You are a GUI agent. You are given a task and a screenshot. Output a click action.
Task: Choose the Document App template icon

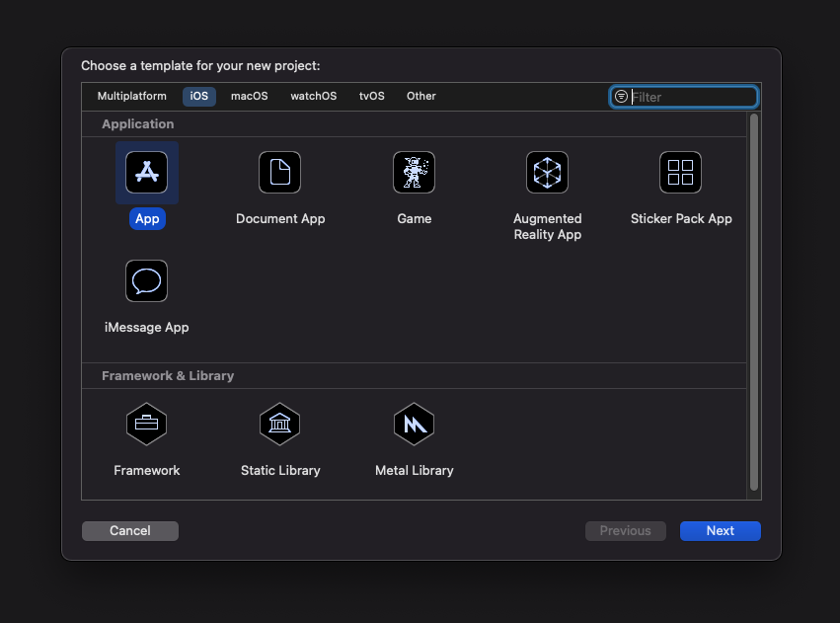tap(279, 172)
